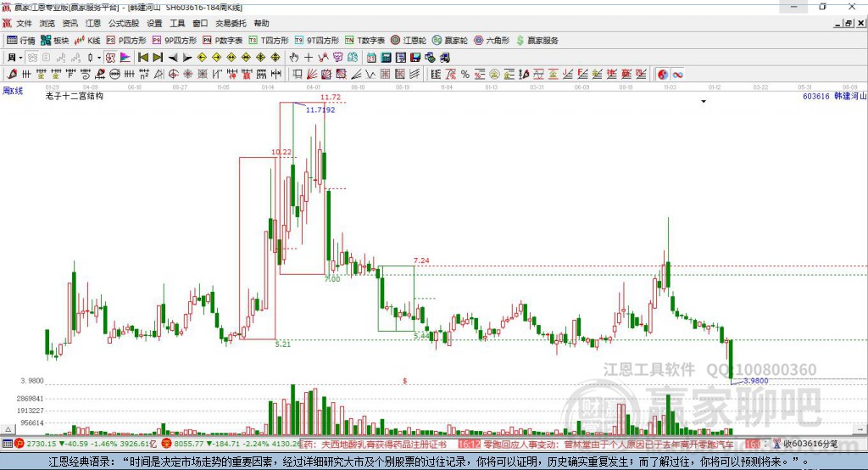Screen dimensions: 868x470
Task: Click the right scroll arrow below chart
Action: 860,429
